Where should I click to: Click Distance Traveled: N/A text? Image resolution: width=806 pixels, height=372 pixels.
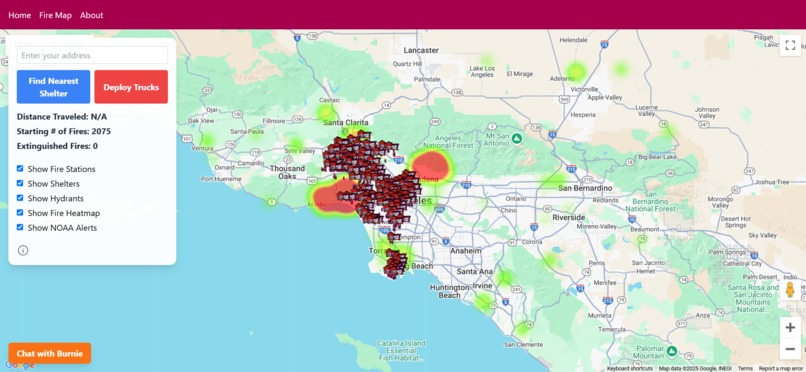tap(62, 117)
